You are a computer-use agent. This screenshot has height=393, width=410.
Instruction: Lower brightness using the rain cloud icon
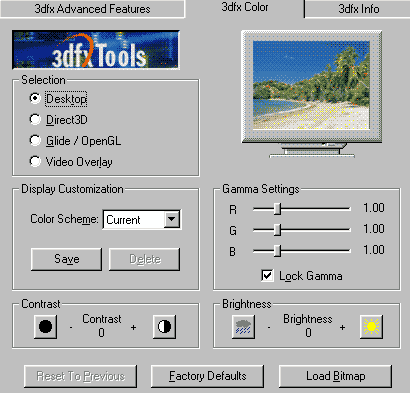pos(243,327)
